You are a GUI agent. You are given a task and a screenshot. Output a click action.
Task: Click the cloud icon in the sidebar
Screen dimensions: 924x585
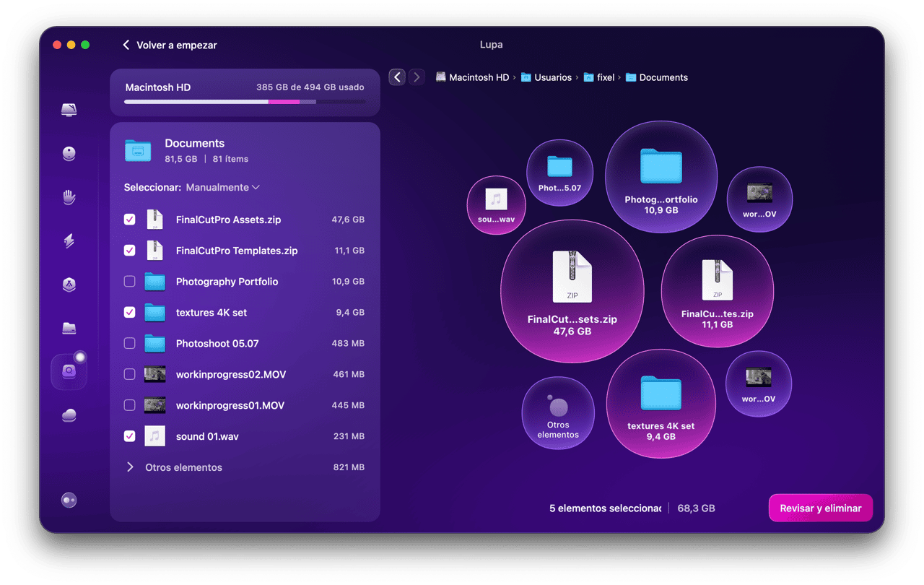point(69,415)
